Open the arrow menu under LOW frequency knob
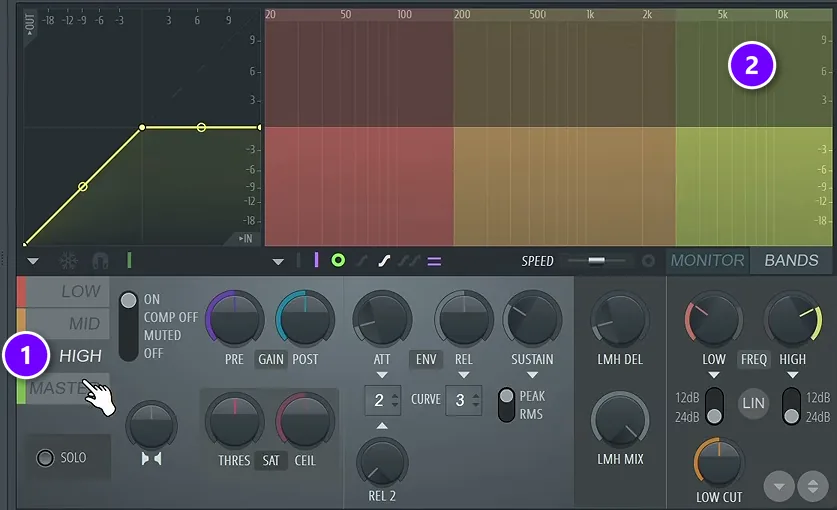The image size is (837, 510). pyautogui.click(x=714, y=375)
